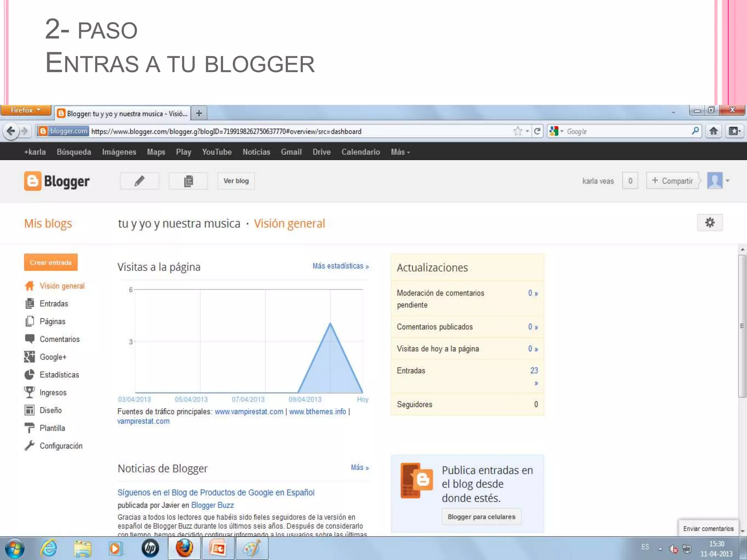
Task: Open Imágenes in Google bar
Action: tap(119, 152)
